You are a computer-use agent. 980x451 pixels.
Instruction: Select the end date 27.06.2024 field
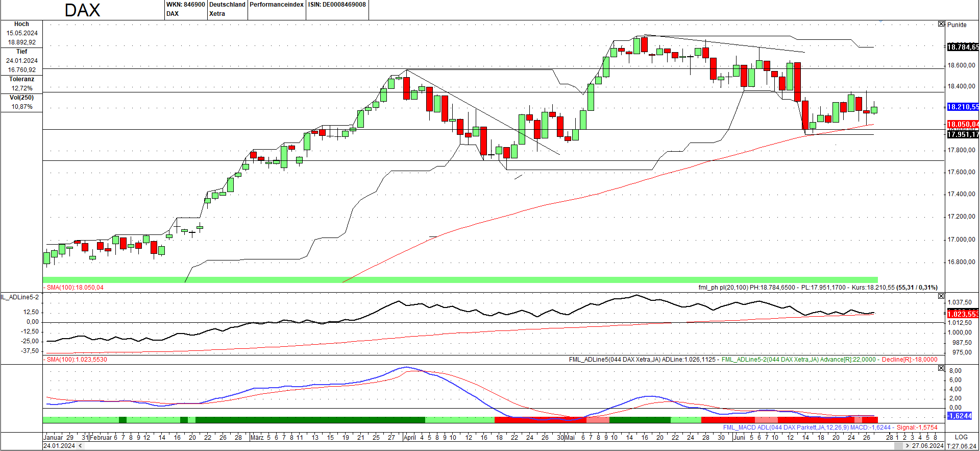point(927,446)
